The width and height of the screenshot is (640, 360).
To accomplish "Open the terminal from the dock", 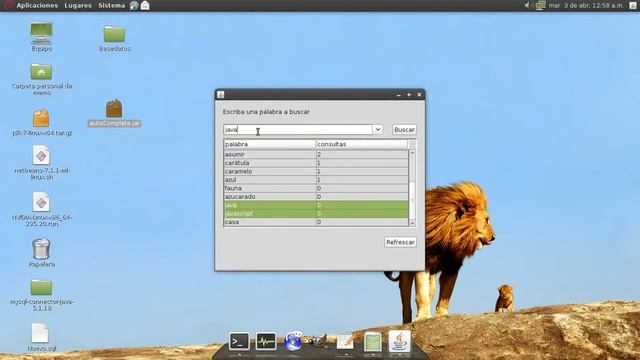I will (x=239, y=341).
